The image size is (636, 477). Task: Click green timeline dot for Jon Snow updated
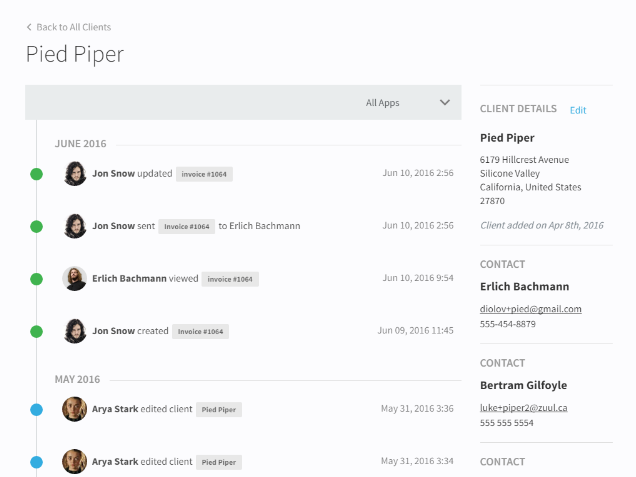(37, 174)
